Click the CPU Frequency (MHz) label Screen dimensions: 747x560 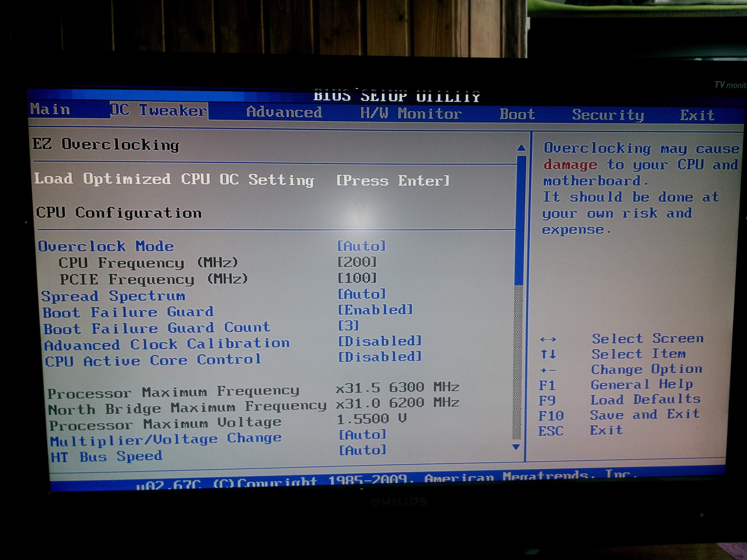click(x=148, y=263)
